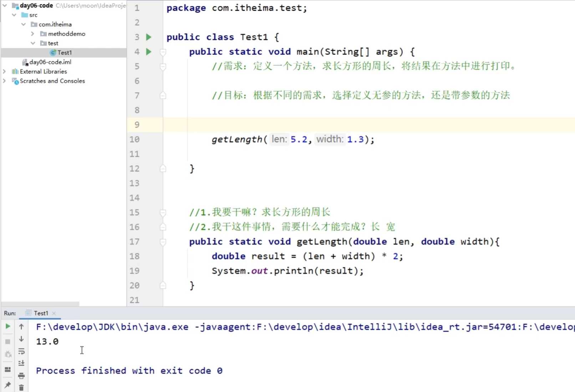The image size is (575, 392).
Task: Click the Up the Stack Trace arrow icon
Action: 21,326
